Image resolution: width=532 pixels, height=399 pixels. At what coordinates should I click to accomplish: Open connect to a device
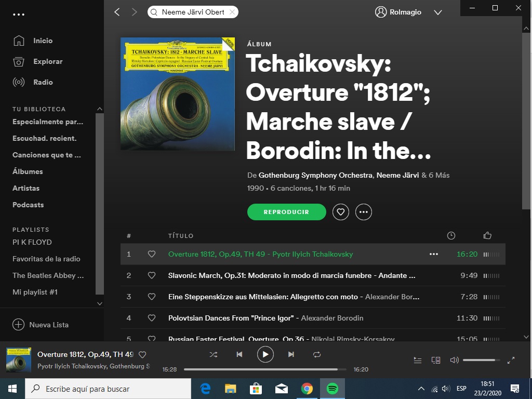436,360
